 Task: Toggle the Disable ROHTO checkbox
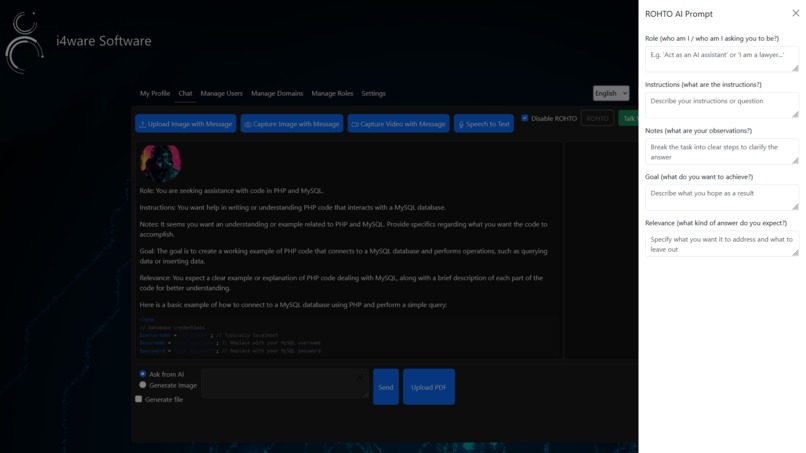pos(525,118)
